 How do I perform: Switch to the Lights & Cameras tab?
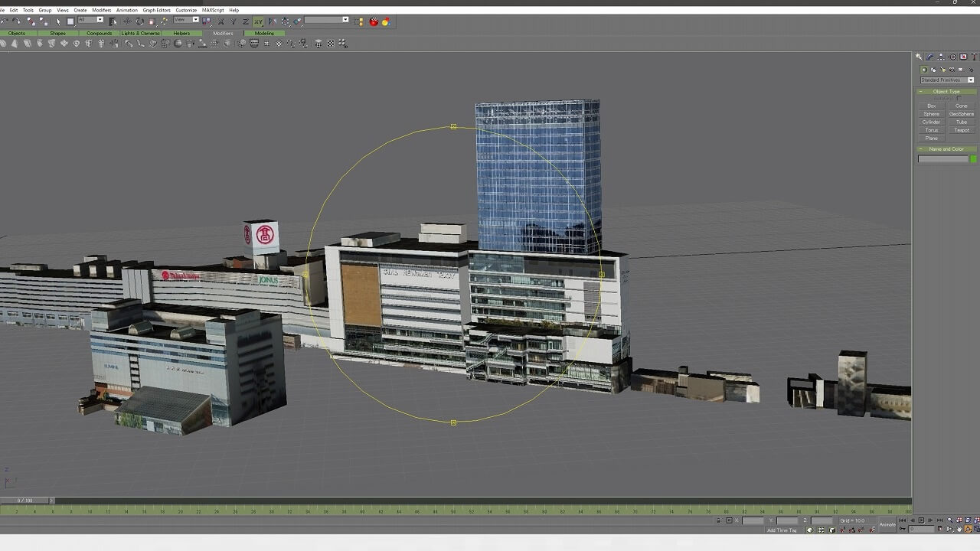pyautogui.click(x=140, y=33)
